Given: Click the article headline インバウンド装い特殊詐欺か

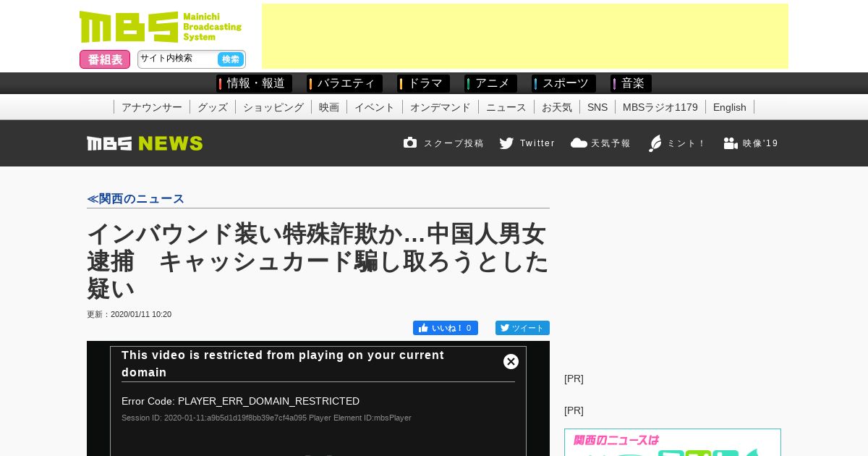Looking at the screenshot, I should pyautogui.click(x=318, y=261).
